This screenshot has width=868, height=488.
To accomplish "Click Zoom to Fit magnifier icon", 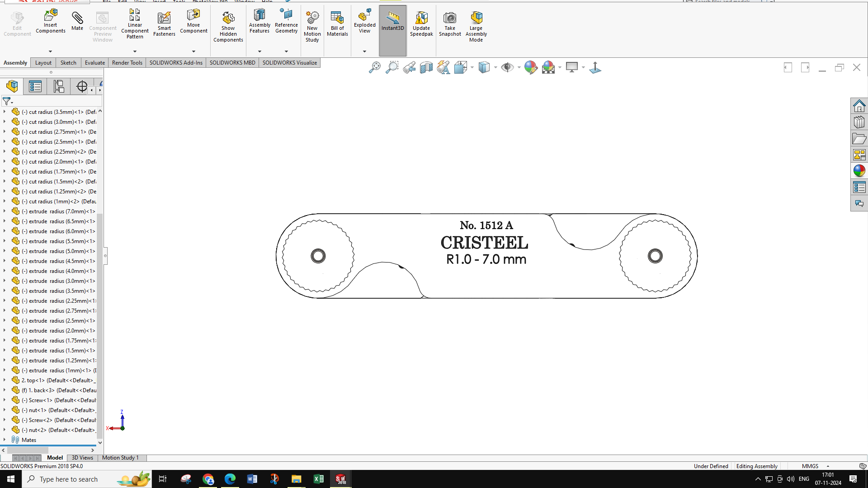I will [x=375, y=67].
